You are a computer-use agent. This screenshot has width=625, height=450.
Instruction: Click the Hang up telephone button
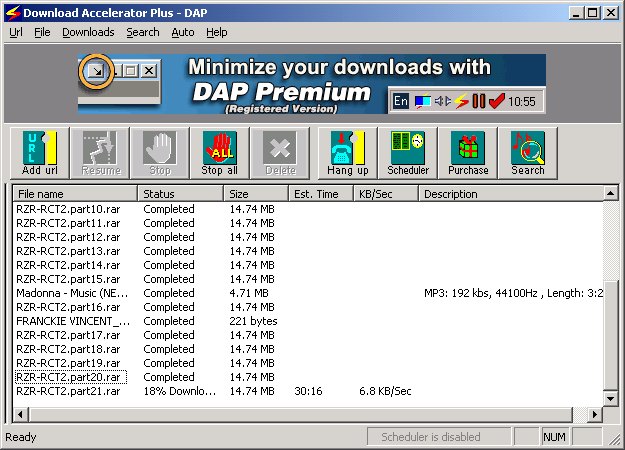348,153
